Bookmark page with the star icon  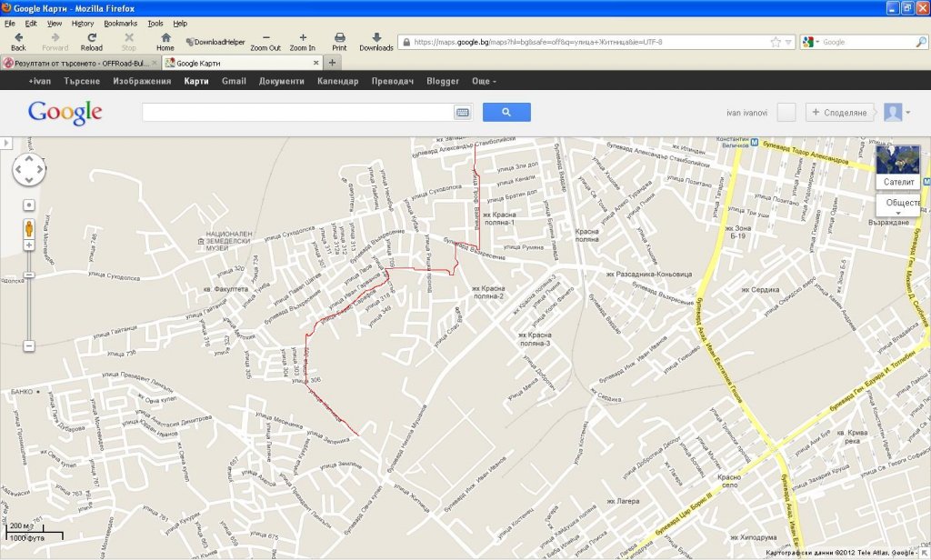[776, 42]
